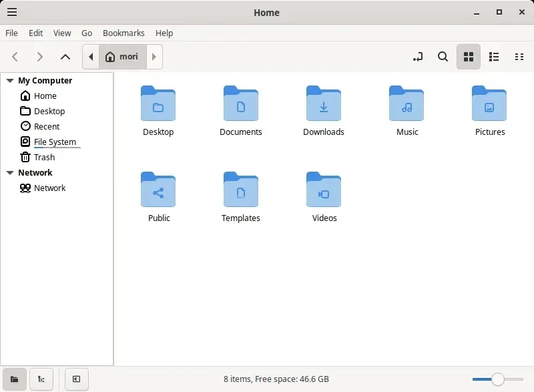Viewport: 534px width, 392px height.
Task: Click the Home sidebar icon
Action: point(25,95)
